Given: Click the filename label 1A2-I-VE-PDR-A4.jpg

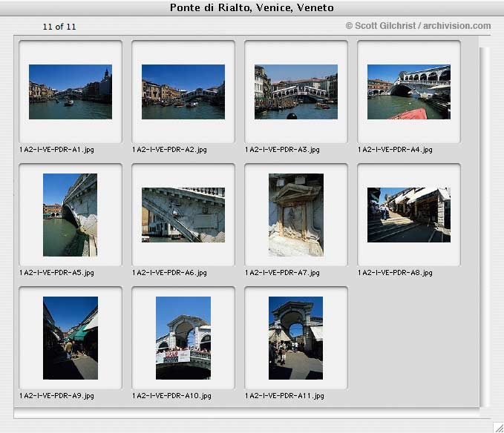Looking at the screenshot, I should (396, 150).
